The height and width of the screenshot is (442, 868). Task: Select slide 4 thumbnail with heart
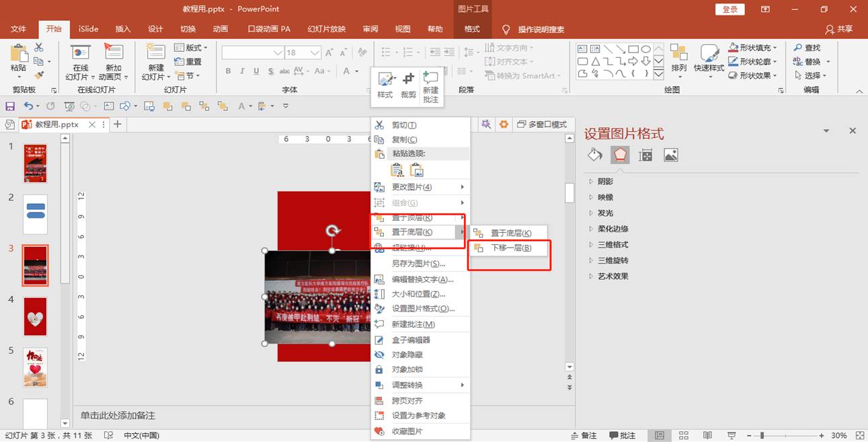pyautogui.click(x=35, y=317)
